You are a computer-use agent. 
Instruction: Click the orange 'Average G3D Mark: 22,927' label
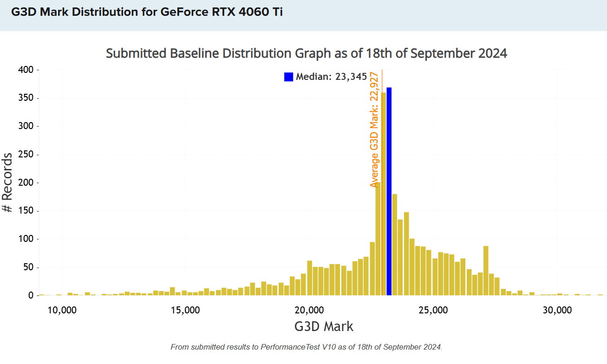374,130
